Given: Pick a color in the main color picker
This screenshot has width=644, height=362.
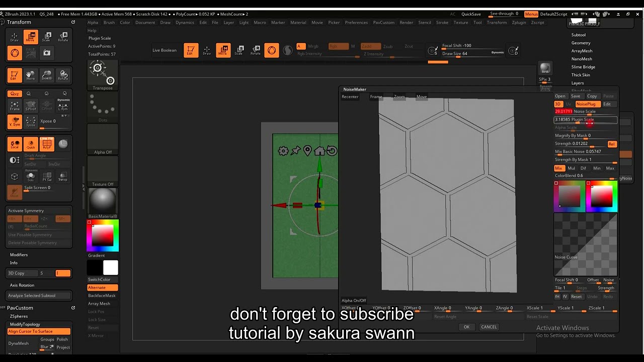Looking at the screenshot, I should point(103,236).
